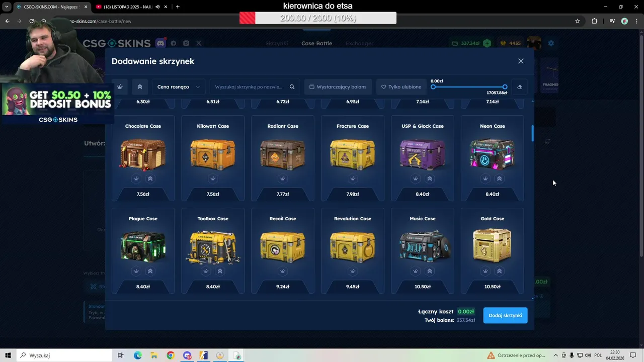The width and height of the screenshot is (644, 362).
Task: Open the Skrzynki menu item
Action: point(277,43)
